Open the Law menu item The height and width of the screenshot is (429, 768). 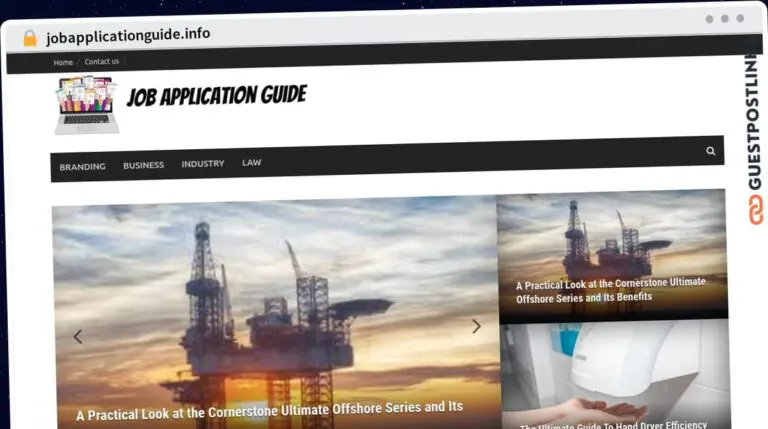tap(251, 162)
